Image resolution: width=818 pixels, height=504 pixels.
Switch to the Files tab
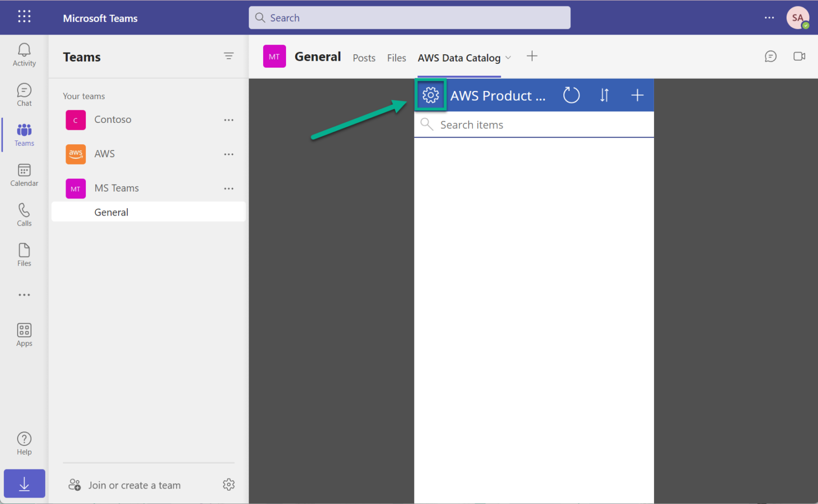click(396, 57)
